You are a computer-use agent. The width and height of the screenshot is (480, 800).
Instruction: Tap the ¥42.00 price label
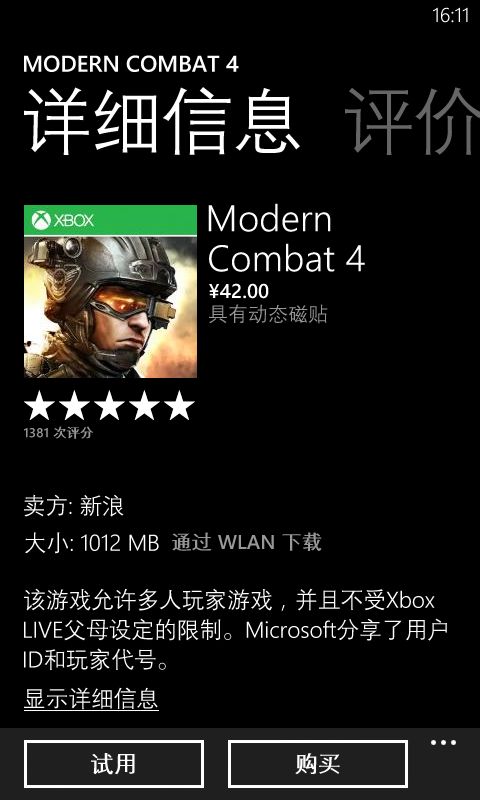click(x=238, y=291)
